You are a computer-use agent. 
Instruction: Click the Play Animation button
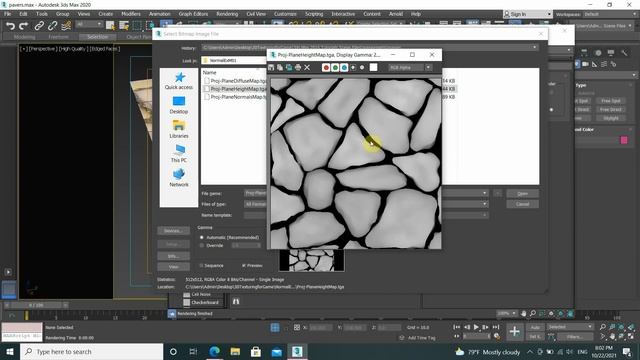pos(476,327)
